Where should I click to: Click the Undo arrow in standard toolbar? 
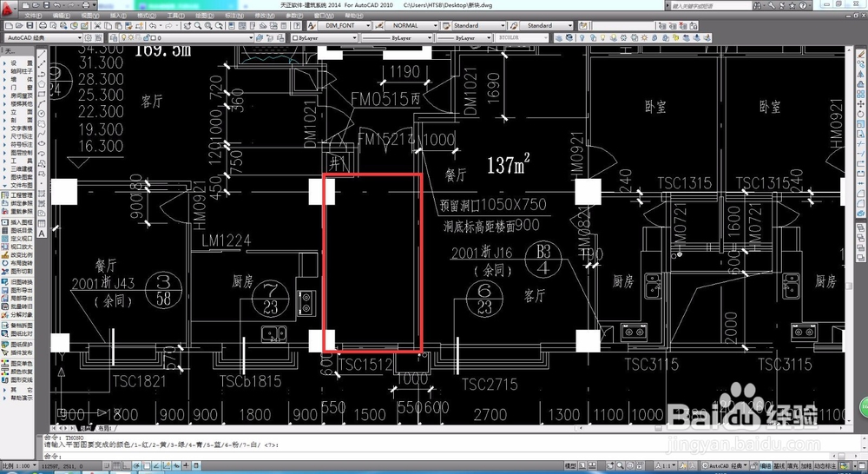(152, 25)
